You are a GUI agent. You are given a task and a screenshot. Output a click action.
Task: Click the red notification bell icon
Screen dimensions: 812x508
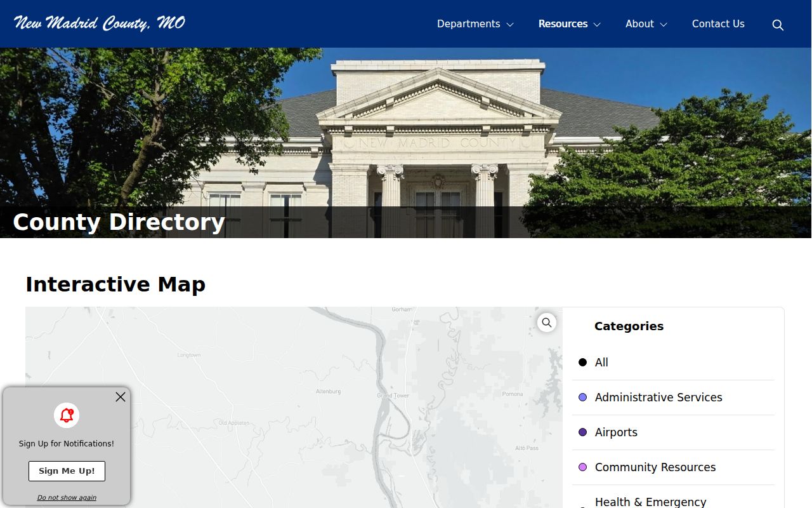[x=67, y=415]
